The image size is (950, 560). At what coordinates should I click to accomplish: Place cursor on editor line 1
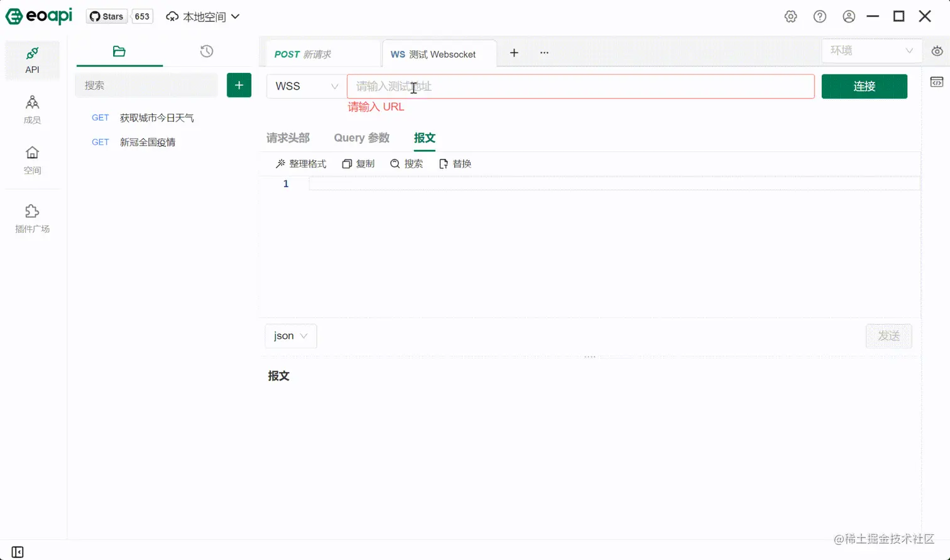(614, 183)
